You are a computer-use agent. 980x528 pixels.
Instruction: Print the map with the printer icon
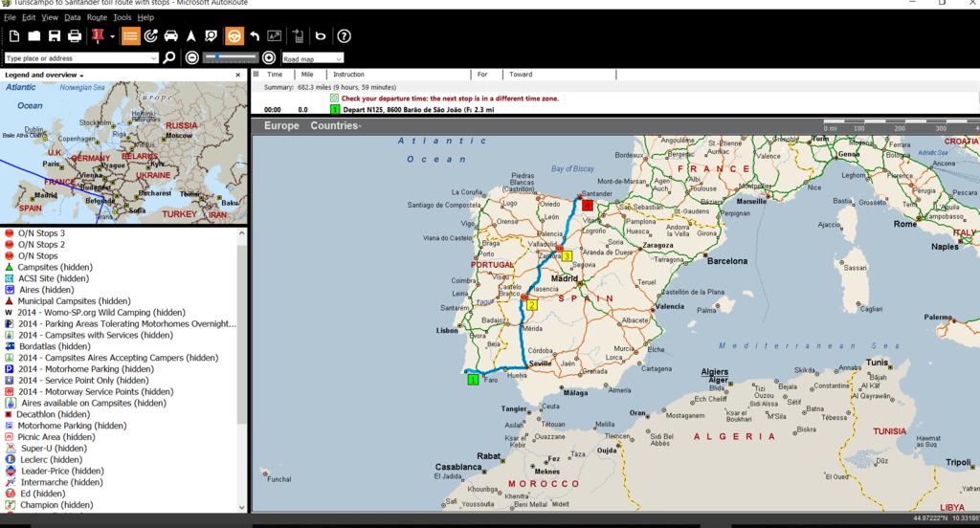point(75,36)
